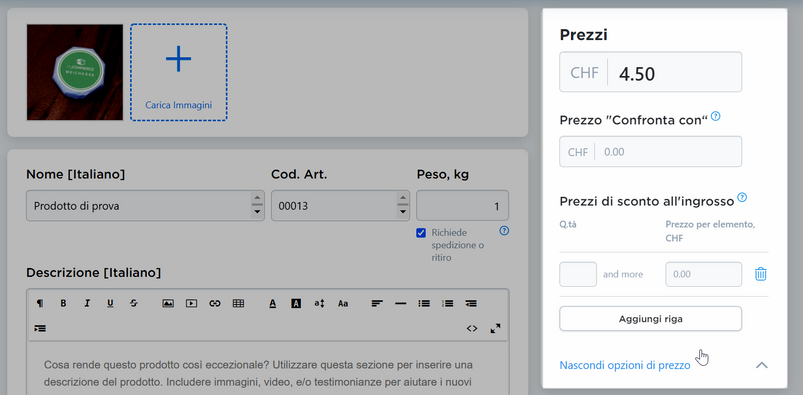This screenshot has width=803, height=395.
Task: Click the Prezzo per elemento input field
Action: click(x=704, y=274)
